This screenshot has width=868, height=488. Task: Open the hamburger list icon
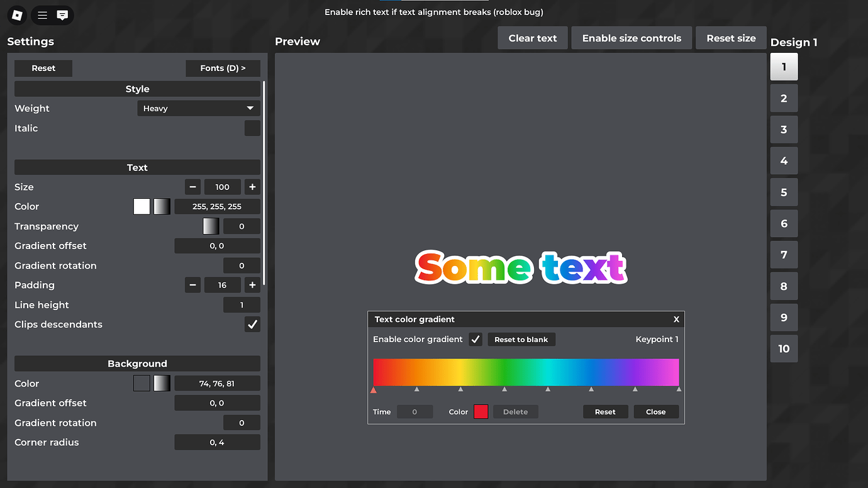coord(42,15)
